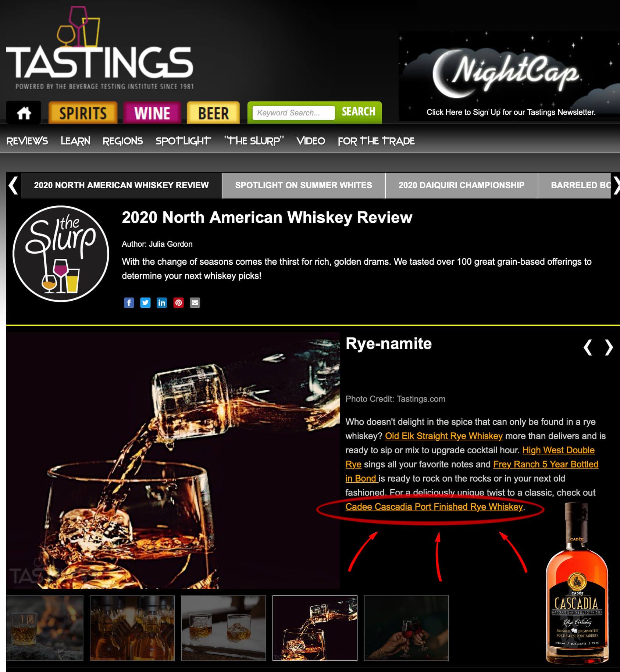Open the SPIRITS category
The width and height of the screenshot is (620, 672).
click(x=83, y=112)
